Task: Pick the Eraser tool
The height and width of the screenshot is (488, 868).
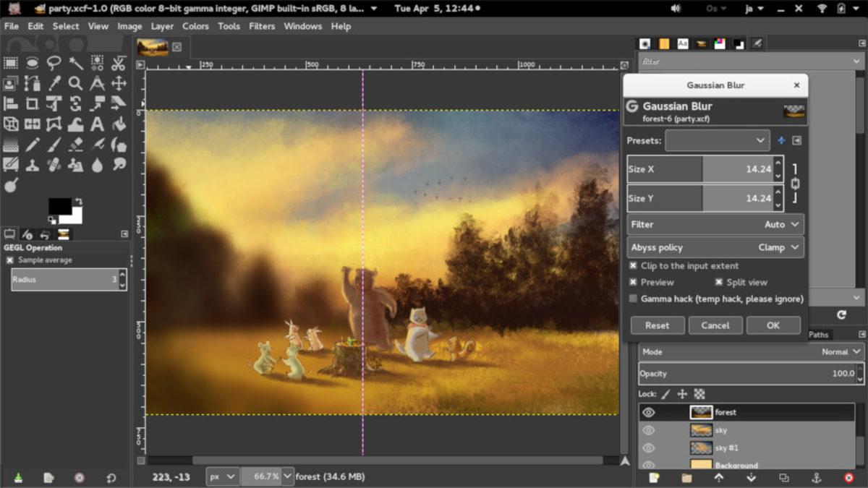Action: coord(75,143)
